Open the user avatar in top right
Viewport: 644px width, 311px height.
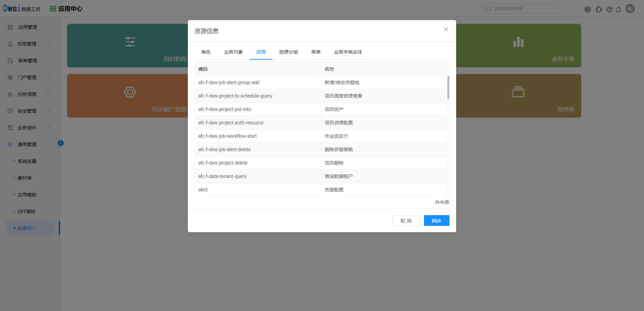630,9
